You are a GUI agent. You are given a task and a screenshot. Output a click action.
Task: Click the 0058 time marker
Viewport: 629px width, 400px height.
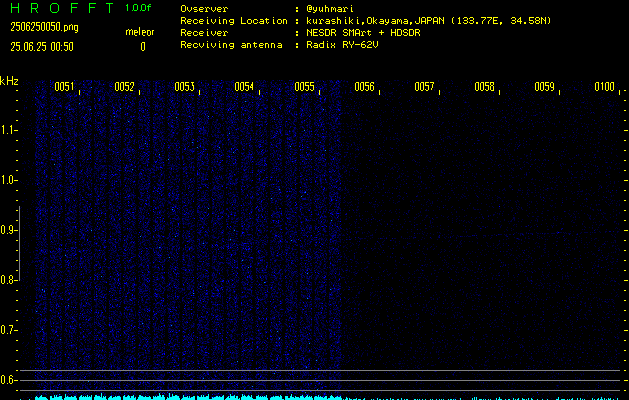484,87
